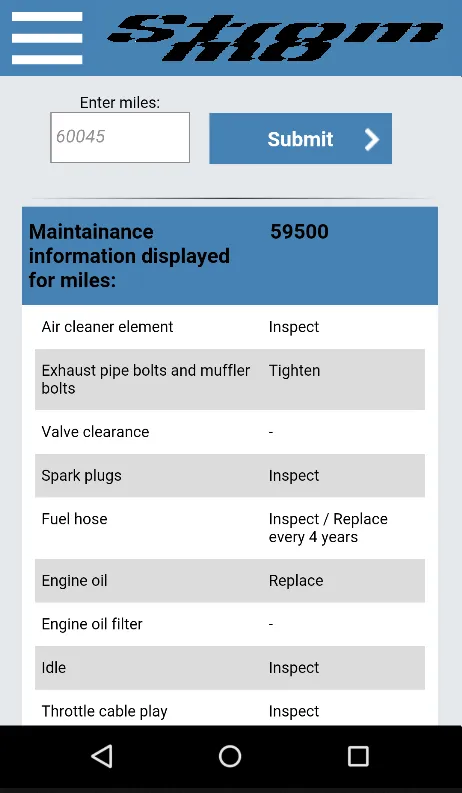
Task: Tap the Valve clearance row
Action: 230,432
